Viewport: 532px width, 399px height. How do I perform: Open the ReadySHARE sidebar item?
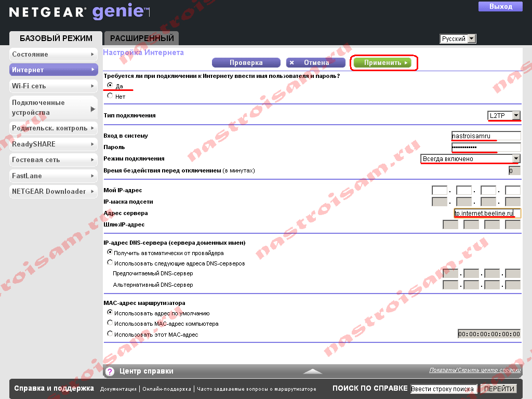pos(54,144)
